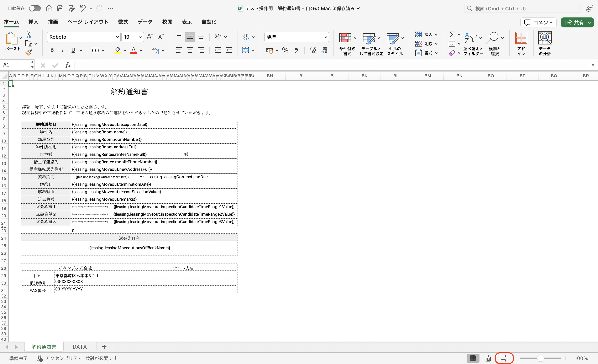Open the アドイン add-ins icon
The image size is (598, 364).
521,44
